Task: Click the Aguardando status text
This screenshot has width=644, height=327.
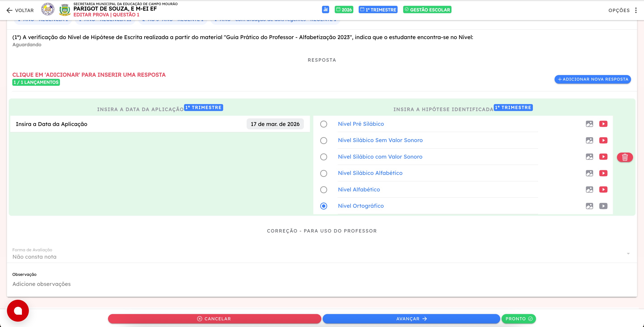Action: click(x=27, y=45)
